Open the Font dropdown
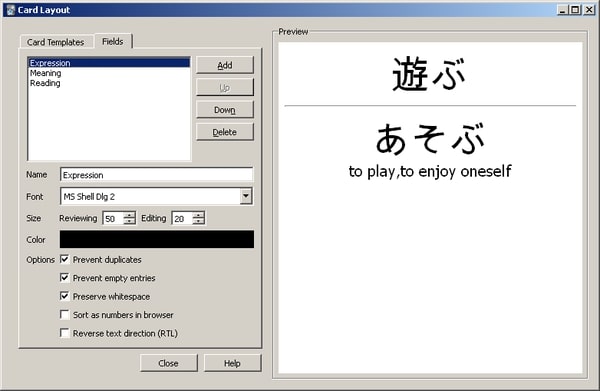 pyautogui.click(x=246, y=196)
